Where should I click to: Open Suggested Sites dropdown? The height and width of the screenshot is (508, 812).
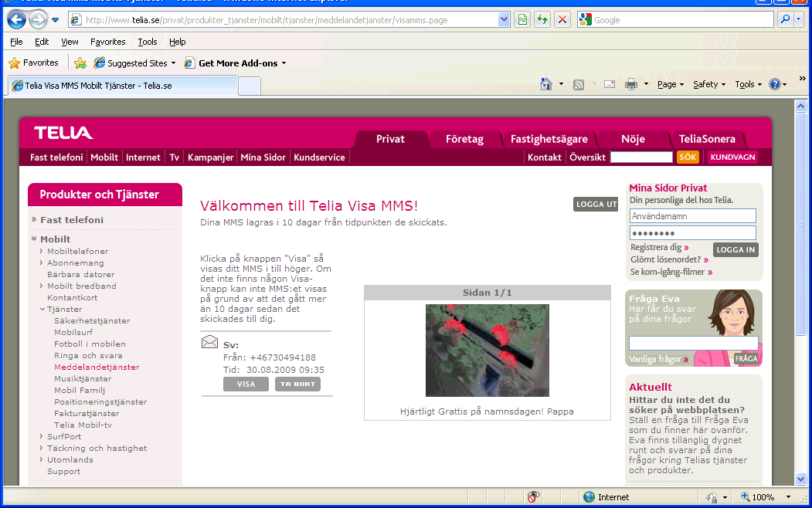coord(134,63)
